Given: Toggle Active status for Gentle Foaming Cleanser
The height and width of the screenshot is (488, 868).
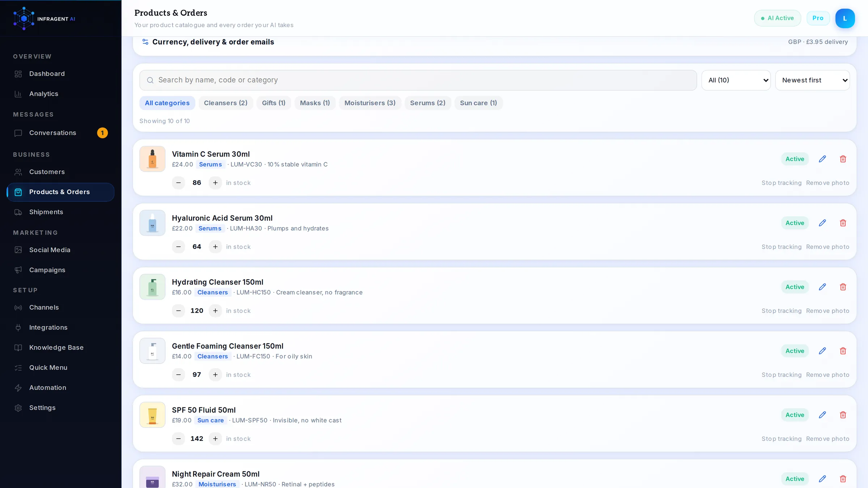Looking at the screenshot, I should click(795, 351).
